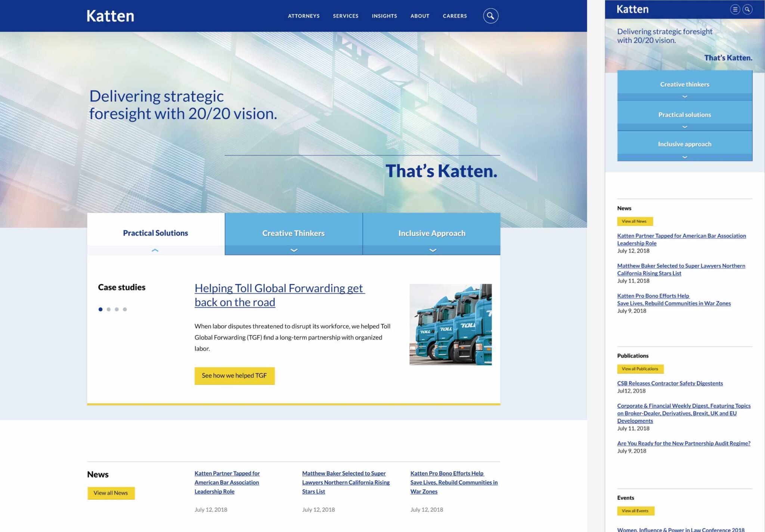765x532 pixels.
Task: Expand the Creative Thinkers chevron
Action: tap(294, 250)
